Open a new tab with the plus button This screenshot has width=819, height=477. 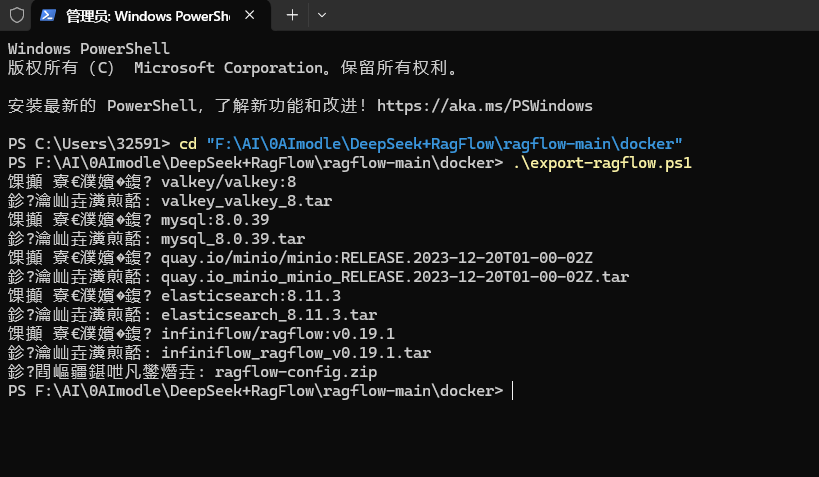[x=292, y=15]
